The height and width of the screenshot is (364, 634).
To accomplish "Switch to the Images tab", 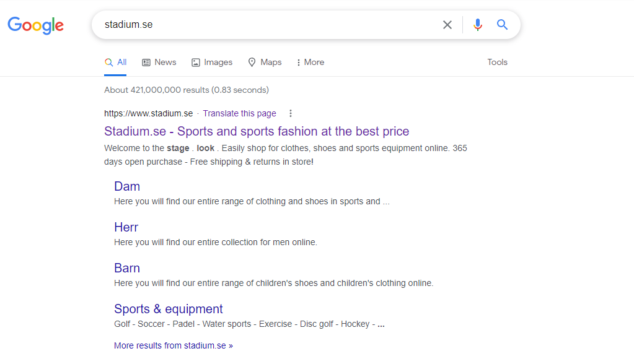I will 212,63.
